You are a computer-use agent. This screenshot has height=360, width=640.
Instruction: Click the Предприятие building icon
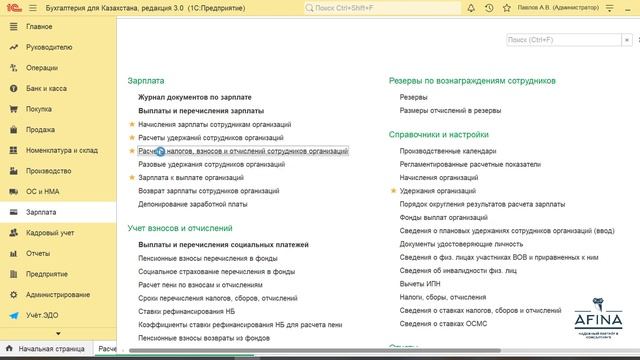(13, 274)
